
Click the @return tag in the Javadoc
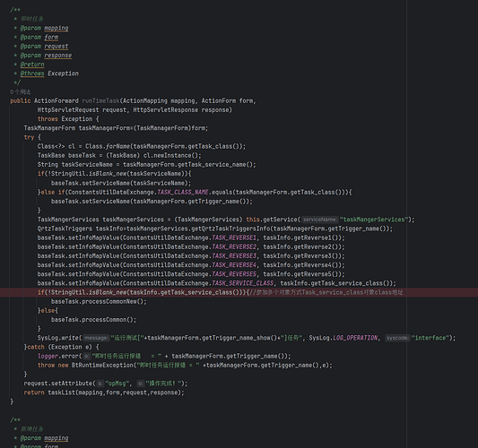click(32, 65)
